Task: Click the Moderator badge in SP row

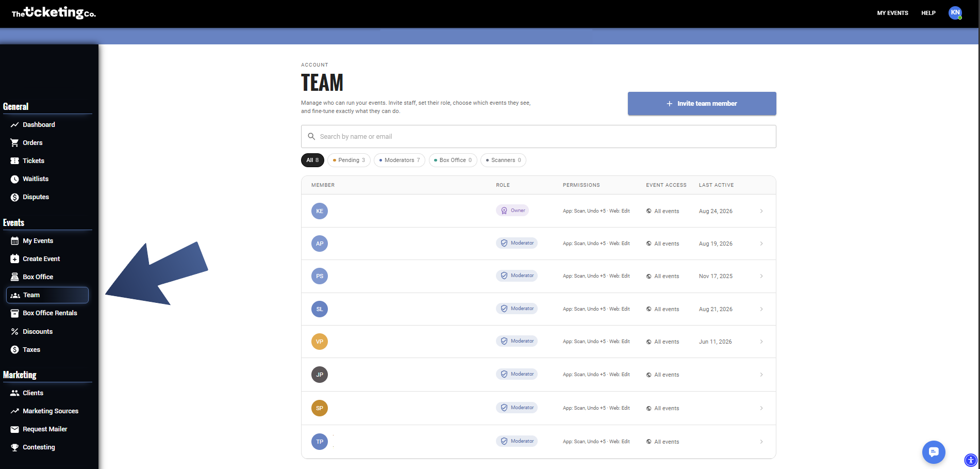Action: pos(517,408)
